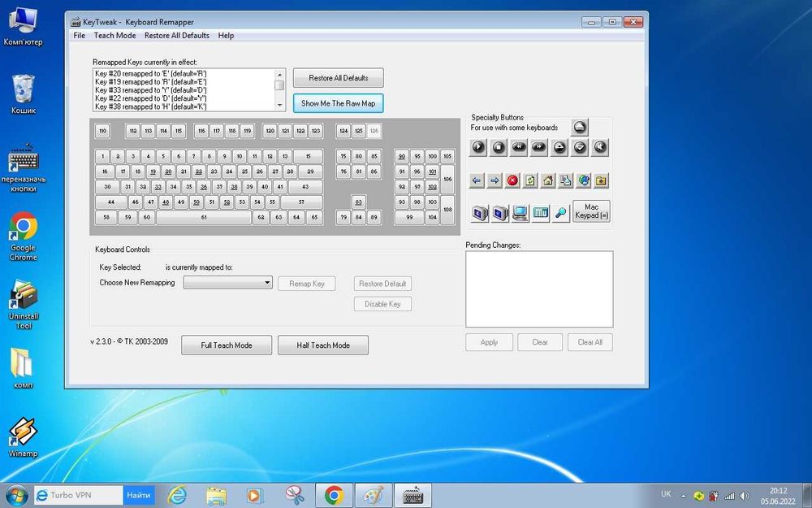Select row 'Key #22 remapped to D'
812x508 pixels.
[x=184, y=98]
